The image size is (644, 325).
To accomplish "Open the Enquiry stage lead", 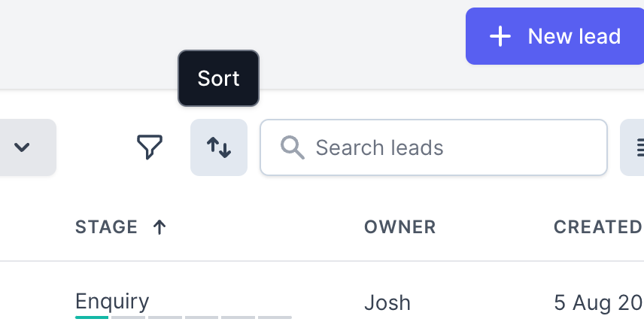I will point(112,302).
